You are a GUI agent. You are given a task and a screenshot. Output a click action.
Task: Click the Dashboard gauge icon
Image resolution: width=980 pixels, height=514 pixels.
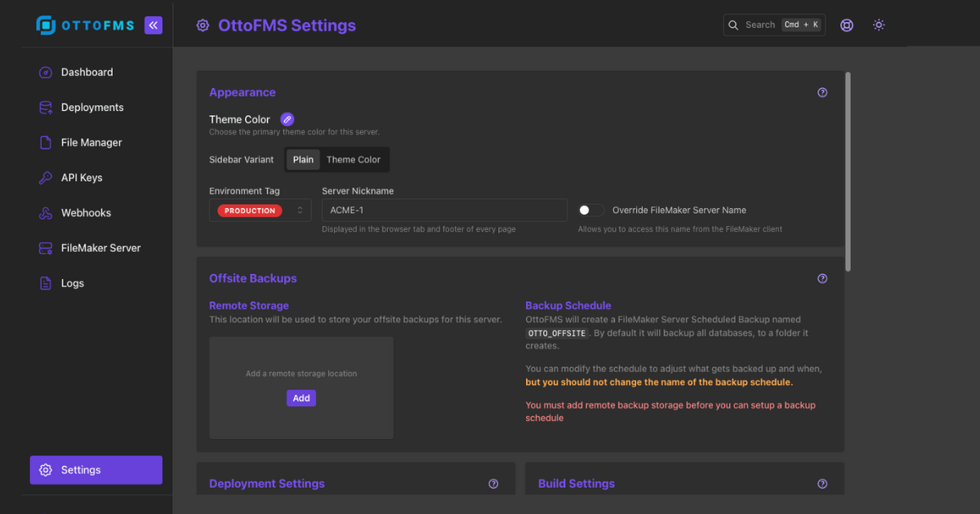(x=46, y=73)
